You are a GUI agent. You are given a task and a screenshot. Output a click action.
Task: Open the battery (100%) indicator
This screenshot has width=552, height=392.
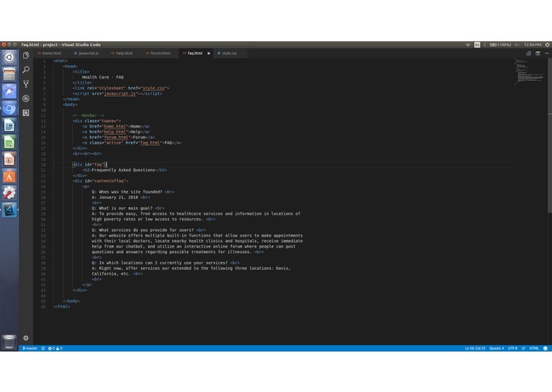click(500, 44)
